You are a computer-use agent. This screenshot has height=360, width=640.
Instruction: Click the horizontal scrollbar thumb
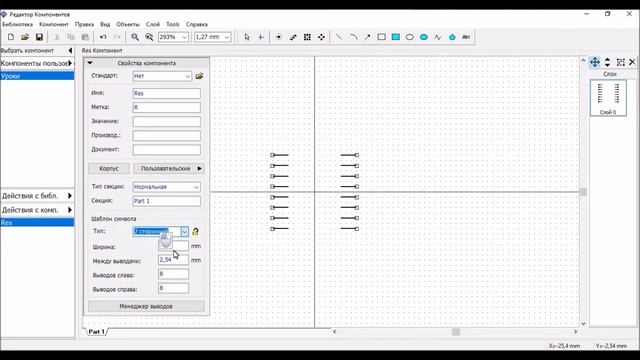coord(456,332)
